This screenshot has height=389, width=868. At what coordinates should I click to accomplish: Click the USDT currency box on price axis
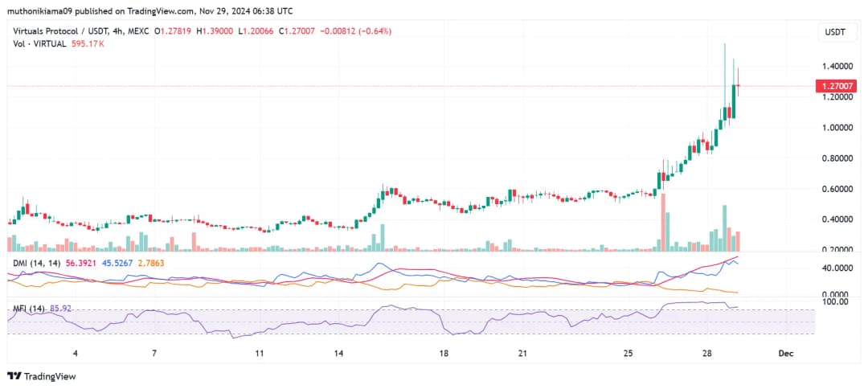[x=834, y=32]
